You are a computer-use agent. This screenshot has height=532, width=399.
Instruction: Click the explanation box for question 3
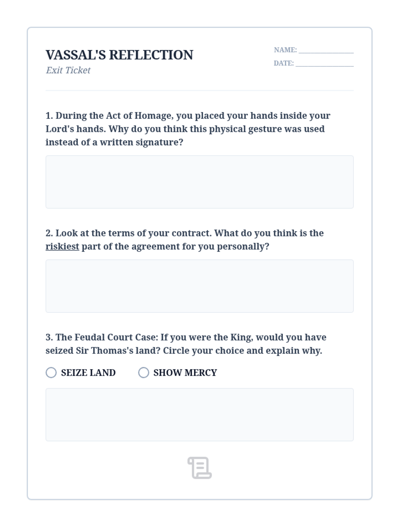[199, 415]
